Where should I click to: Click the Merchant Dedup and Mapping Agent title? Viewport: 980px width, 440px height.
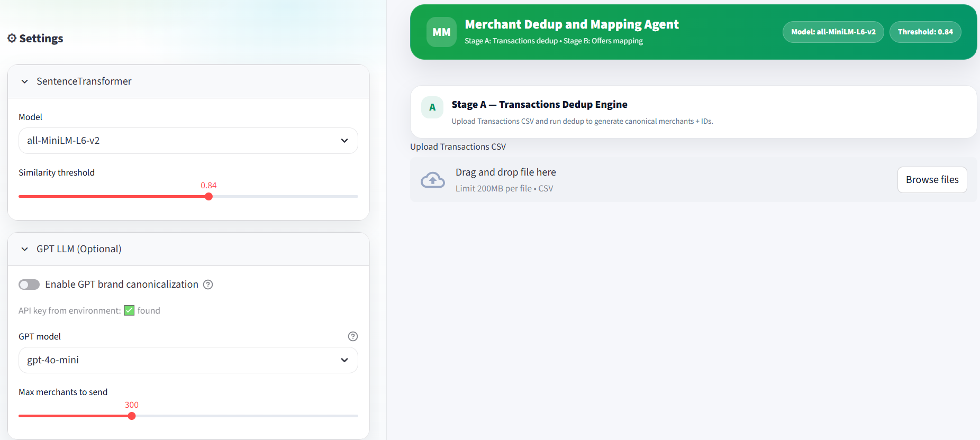tap(571, 24)
